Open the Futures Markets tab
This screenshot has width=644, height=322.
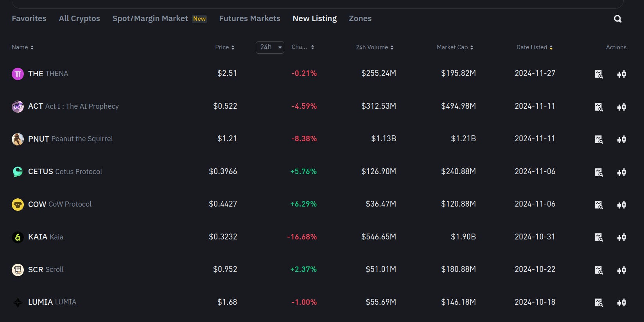pyautogui.click(x=249, y=18)
